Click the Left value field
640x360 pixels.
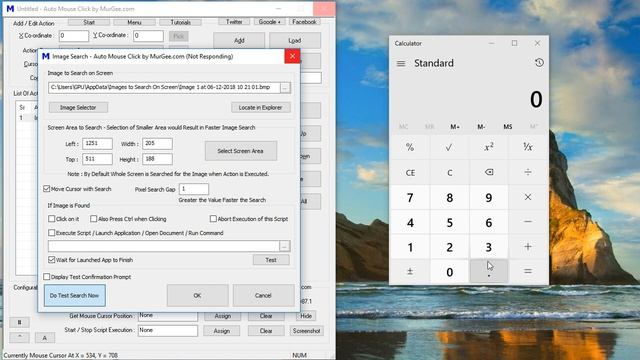tap(97, 144)
